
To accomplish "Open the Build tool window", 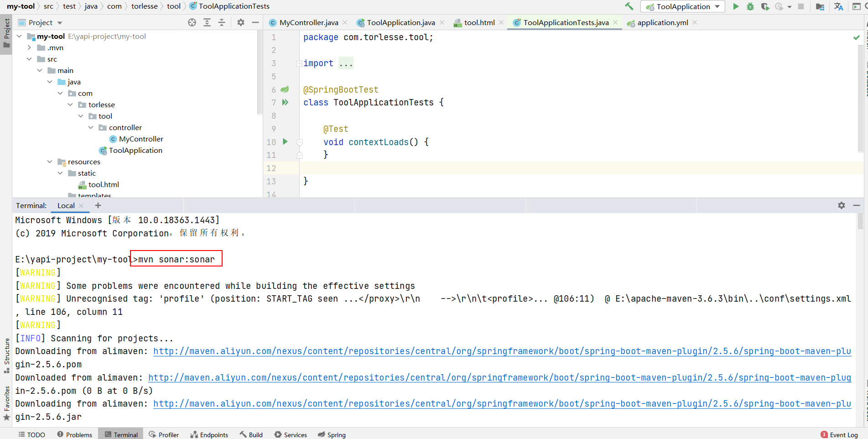I will (251, 434).
